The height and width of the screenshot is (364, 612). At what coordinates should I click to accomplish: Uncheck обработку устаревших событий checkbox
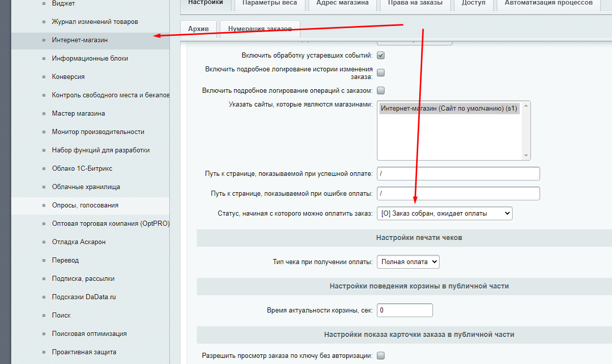[x=380, y=55]
